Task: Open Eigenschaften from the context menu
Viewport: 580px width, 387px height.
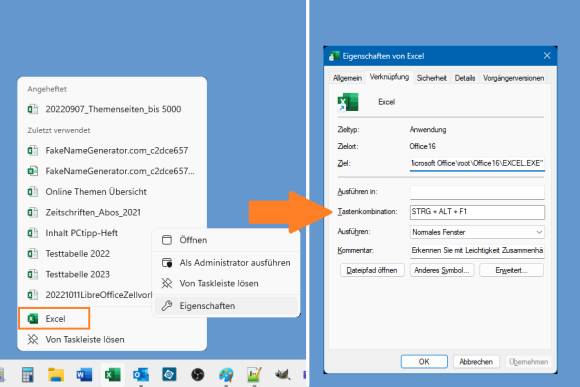Action: pos(226,306)
